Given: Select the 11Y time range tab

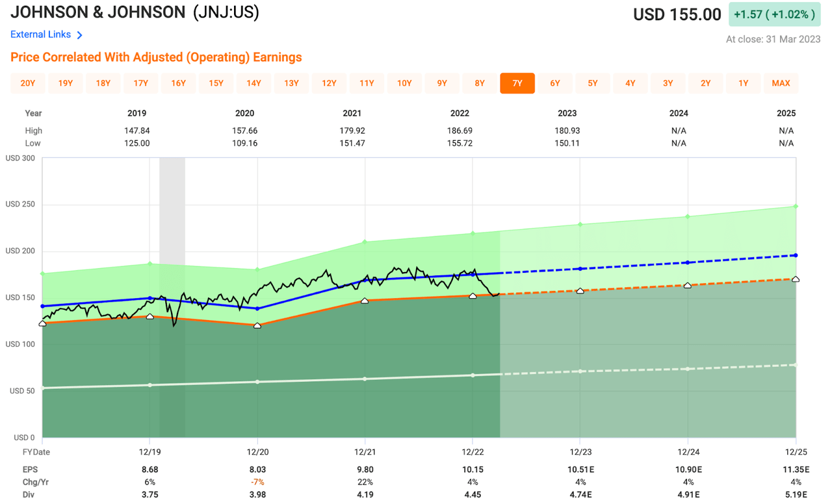Looking at the screenshot, I should [367, 83].
